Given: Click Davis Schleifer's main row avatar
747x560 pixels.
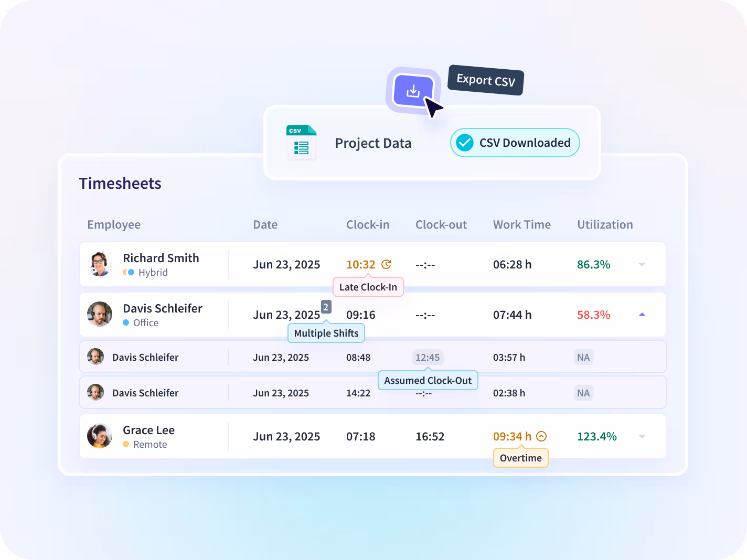Looking at the screenshot, I should pos(100,314).
